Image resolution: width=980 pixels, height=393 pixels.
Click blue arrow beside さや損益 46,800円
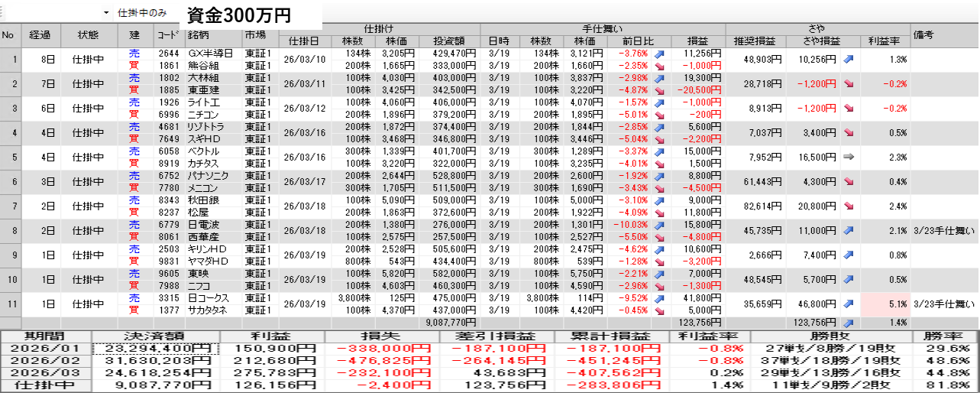(849, 304)
